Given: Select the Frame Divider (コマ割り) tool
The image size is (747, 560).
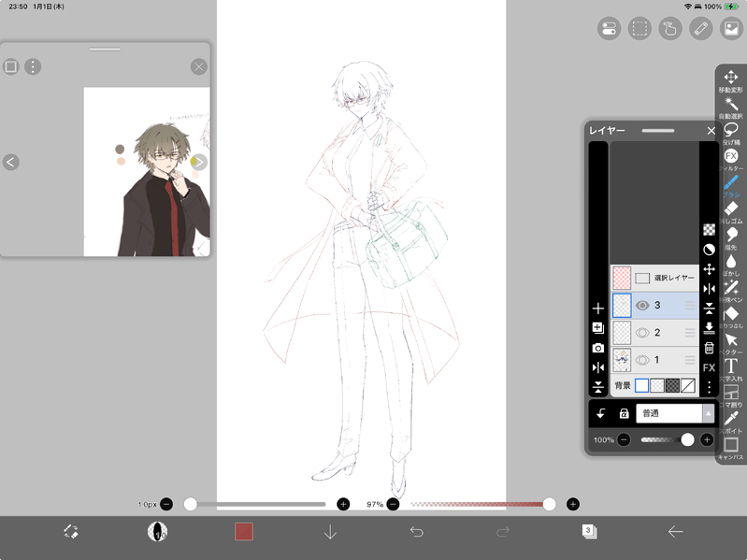Looking at the screenshot, I should pyautogui.click(x=731, y=396).
